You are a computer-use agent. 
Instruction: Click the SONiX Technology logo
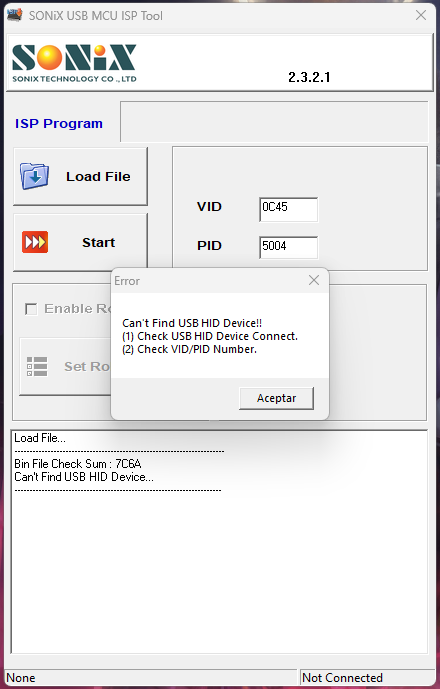[74, 63]
